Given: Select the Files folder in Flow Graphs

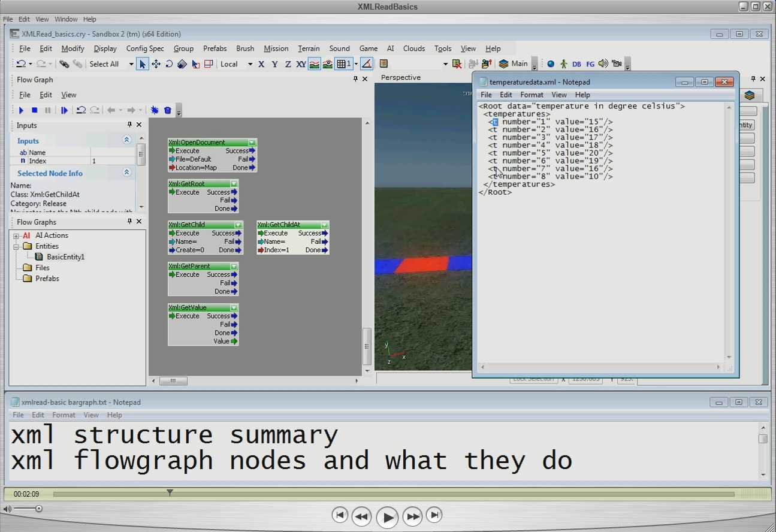Looking at the screenshot, I should tap(42, 268).
